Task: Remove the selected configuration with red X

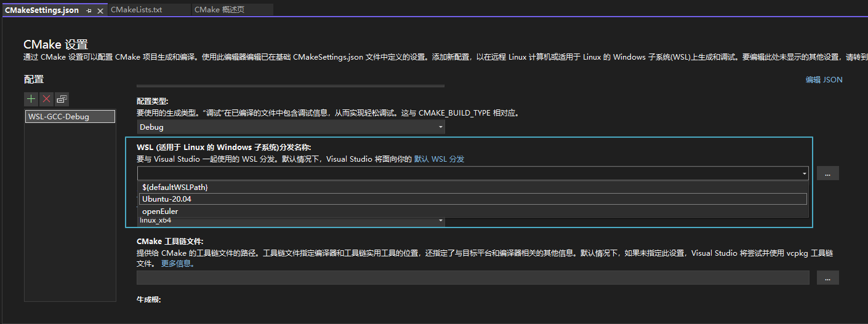Action: coord(47,99)
